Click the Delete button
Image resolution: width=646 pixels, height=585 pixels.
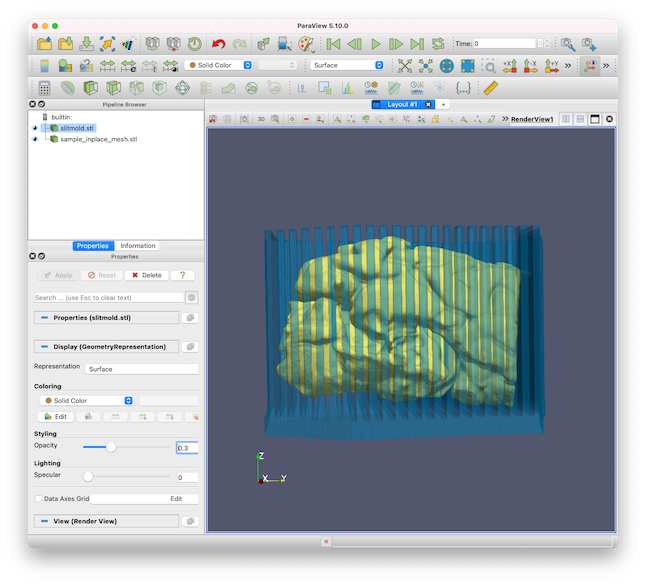[x=146, y=275]
